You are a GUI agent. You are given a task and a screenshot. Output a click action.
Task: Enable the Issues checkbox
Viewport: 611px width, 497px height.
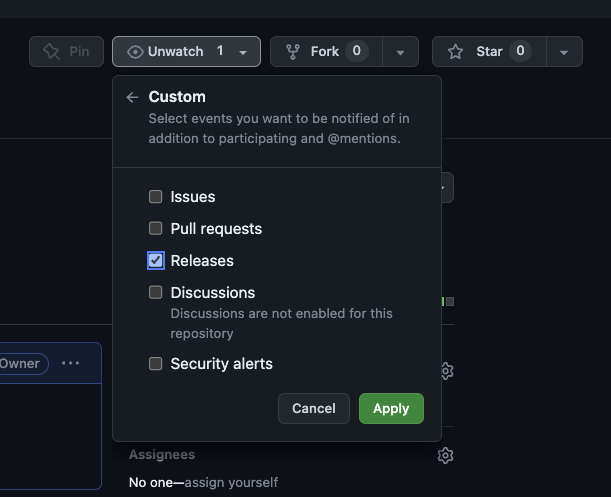coord(156,197)
